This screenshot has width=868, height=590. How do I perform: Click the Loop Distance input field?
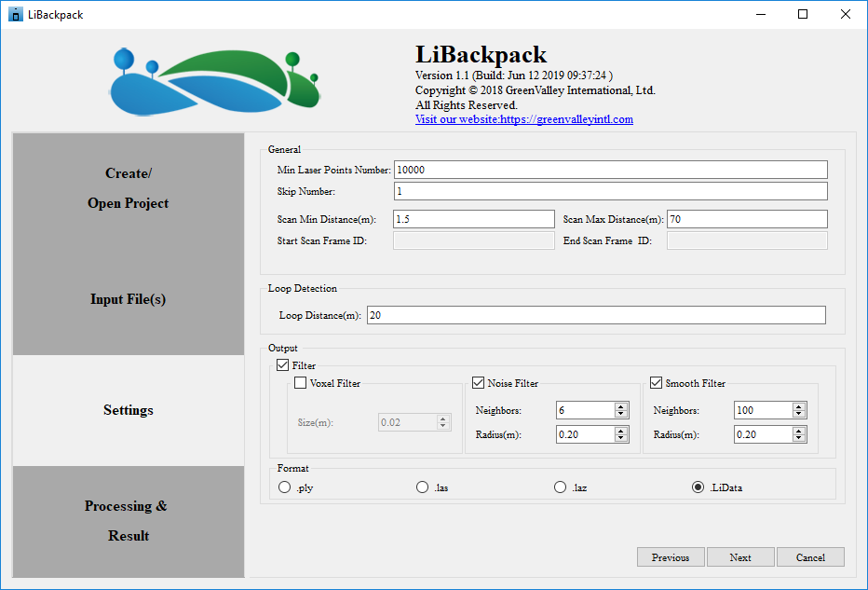click(596, 315)
